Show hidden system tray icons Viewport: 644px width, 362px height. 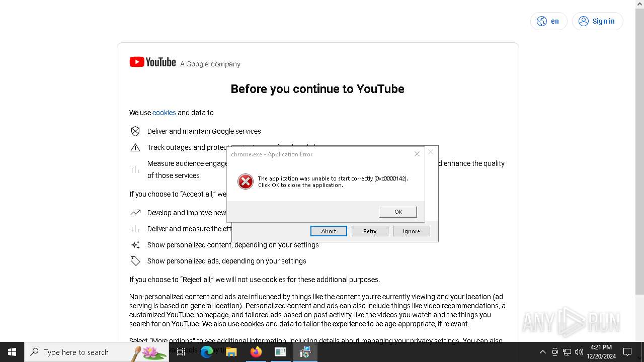click(542, 352)
